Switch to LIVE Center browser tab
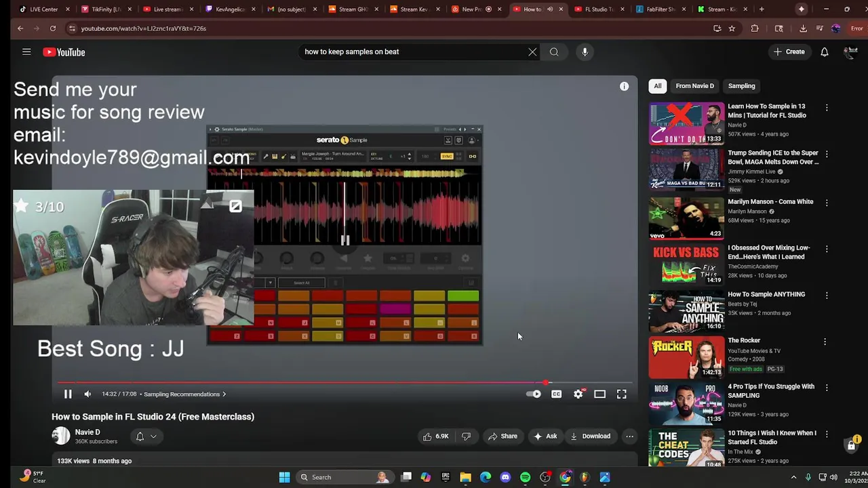The width and height of the screenshot is (868, 488). 45,9
